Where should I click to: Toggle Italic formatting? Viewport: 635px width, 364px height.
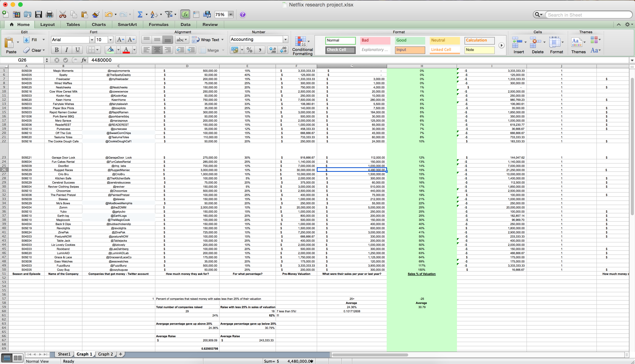(67, 50)
